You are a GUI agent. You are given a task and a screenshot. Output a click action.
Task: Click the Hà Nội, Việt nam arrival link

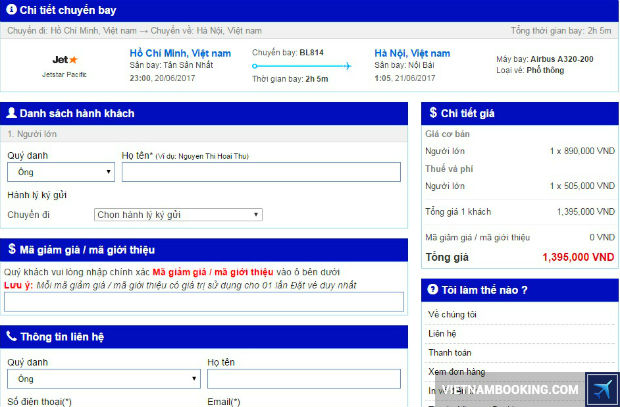point(412,53)
